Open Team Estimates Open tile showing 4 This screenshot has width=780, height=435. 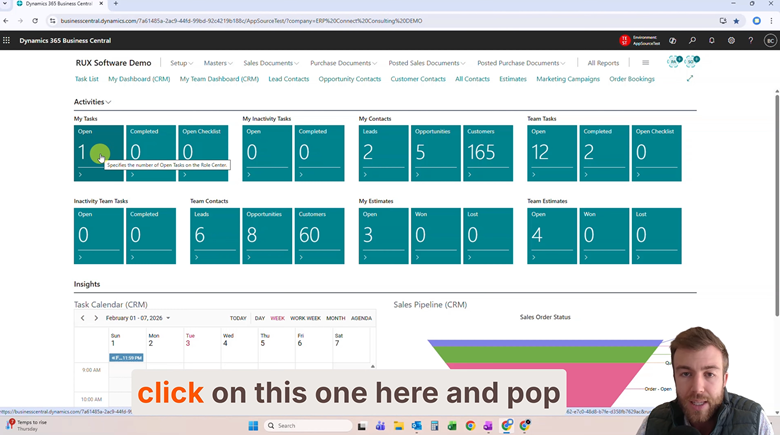point(552,236)
